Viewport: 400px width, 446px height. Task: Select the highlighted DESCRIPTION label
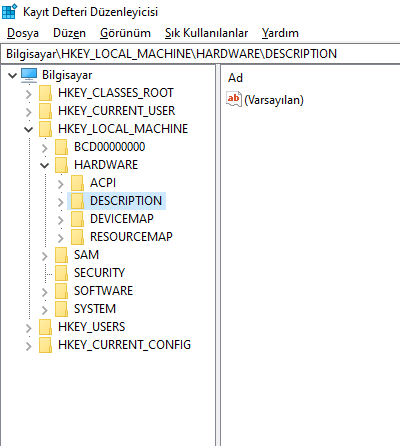click(x=126, y=201)
